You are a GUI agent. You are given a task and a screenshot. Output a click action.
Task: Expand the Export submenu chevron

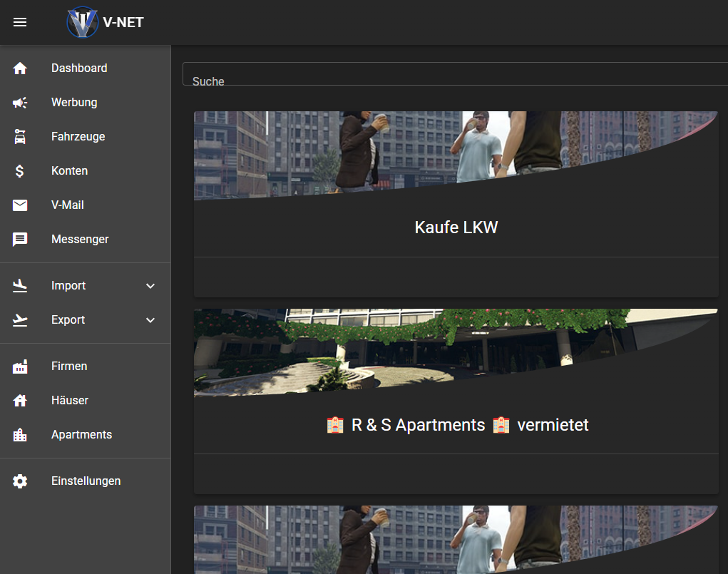tap(150, 320)
